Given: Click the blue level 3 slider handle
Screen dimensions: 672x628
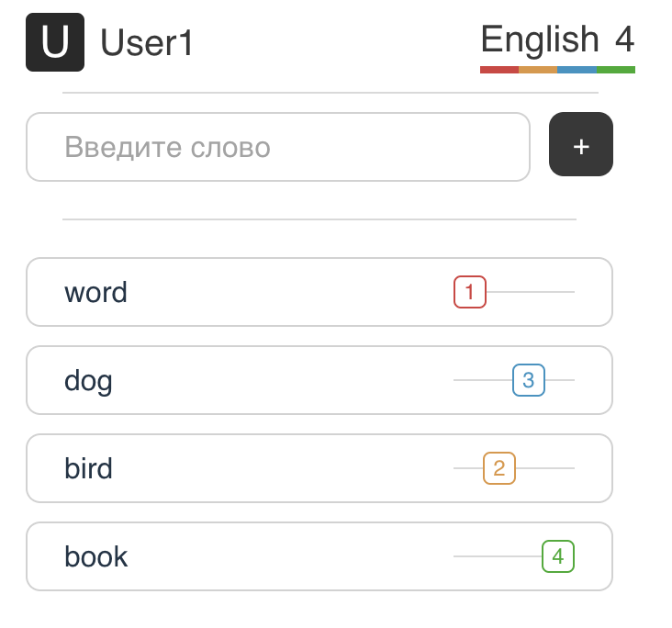Looking at the screenshot, I should pyautogui.click(x=529, y=380).
